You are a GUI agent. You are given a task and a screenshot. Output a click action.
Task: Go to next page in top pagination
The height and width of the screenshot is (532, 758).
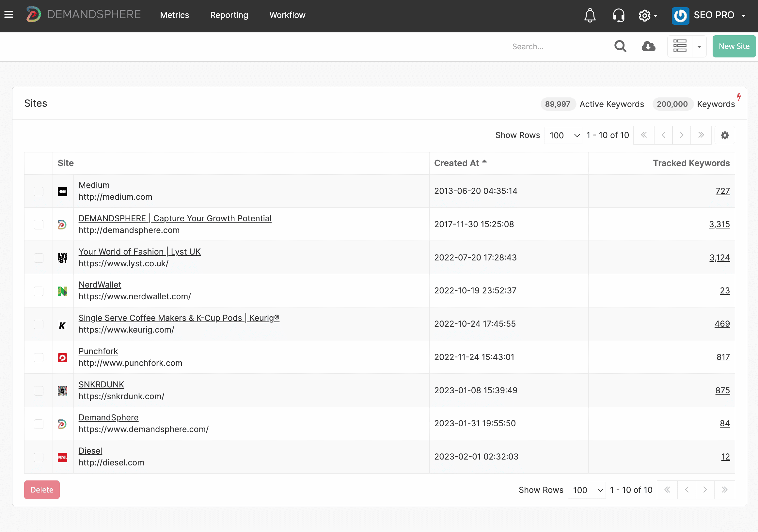pyautogui.click(x=681, y=135)
